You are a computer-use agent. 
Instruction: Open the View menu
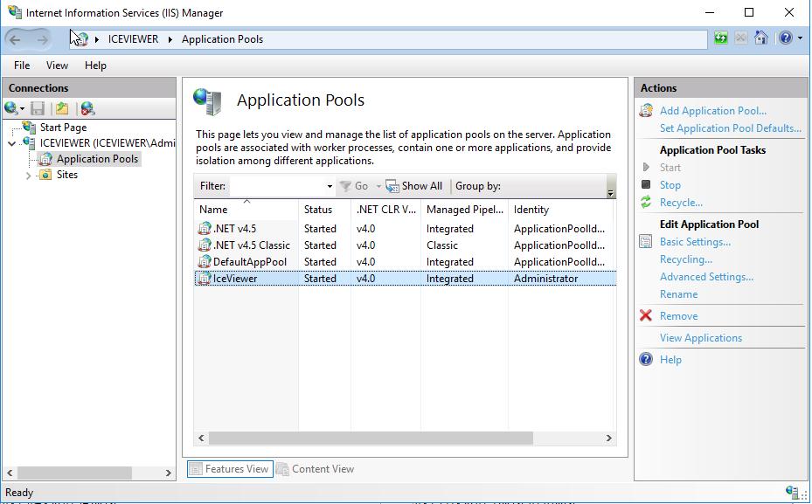57,66
